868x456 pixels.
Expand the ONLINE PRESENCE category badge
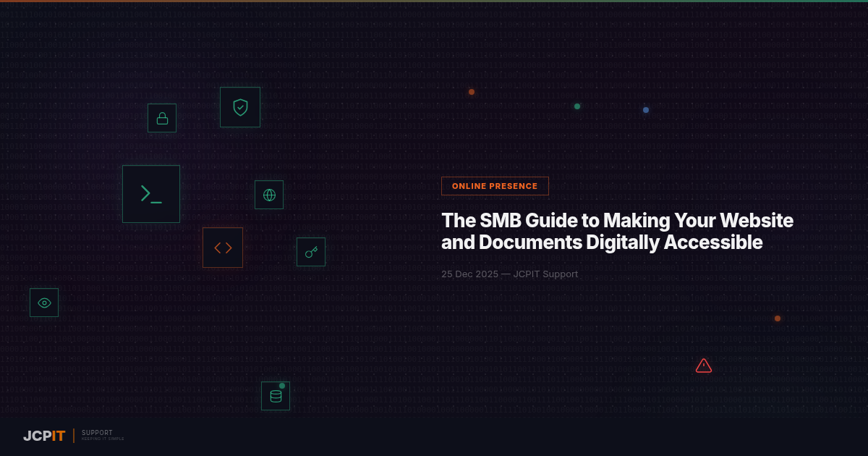point(495,185)
